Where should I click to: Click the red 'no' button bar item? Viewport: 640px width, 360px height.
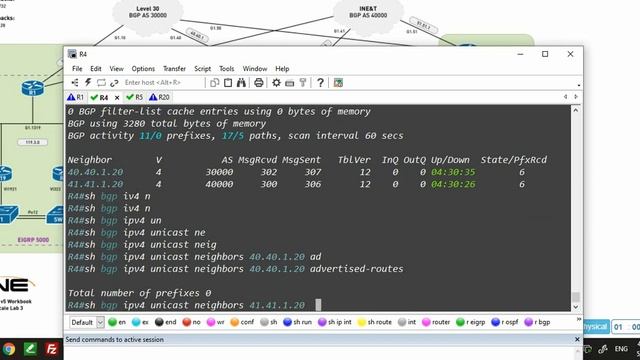point(191,322)
